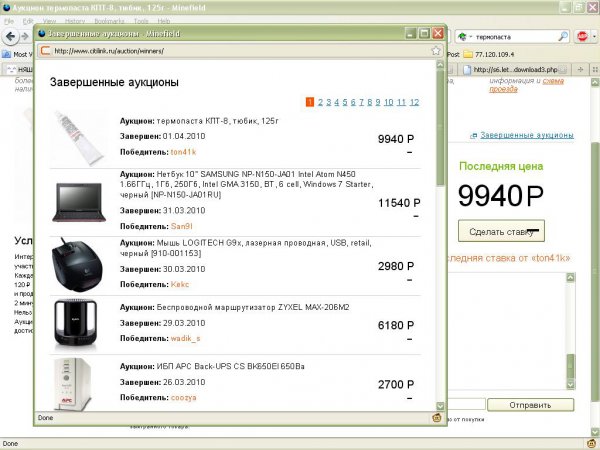Go to page 12 of finished auctions
600x450 pixels.
pos(414,102)
